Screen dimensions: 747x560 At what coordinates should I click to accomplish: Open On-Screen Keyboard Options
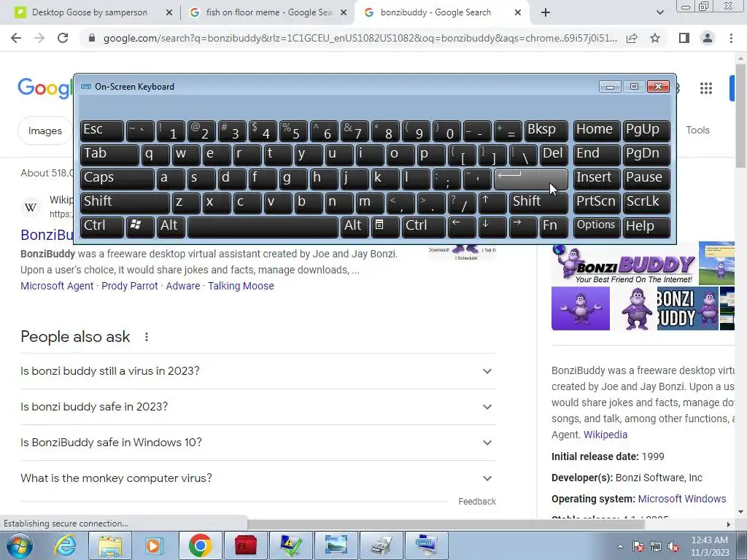[x=597, y=226]
